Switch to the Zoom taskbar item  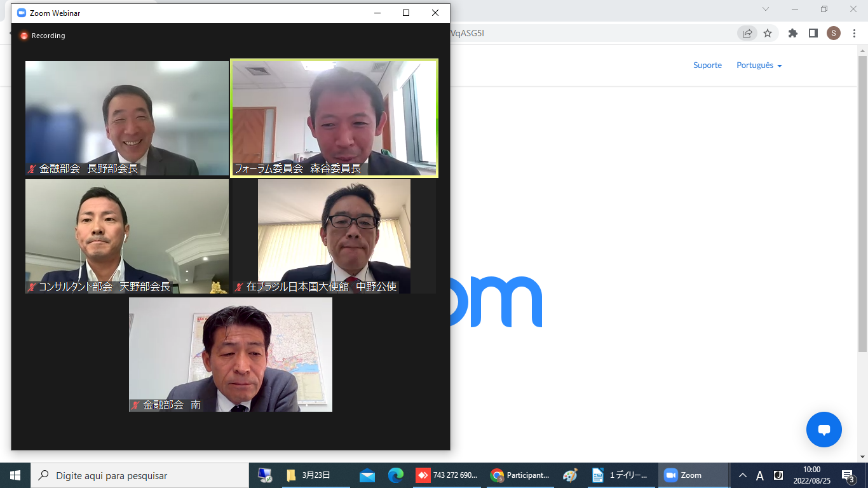click(x=693, y=475)
